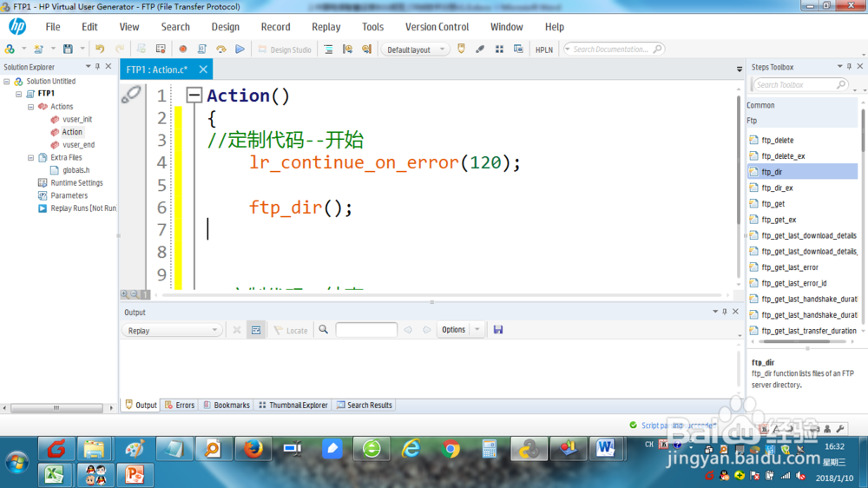868x488 pixels.
Task: Switch to the Errors tab
Action: click(180, 405)
